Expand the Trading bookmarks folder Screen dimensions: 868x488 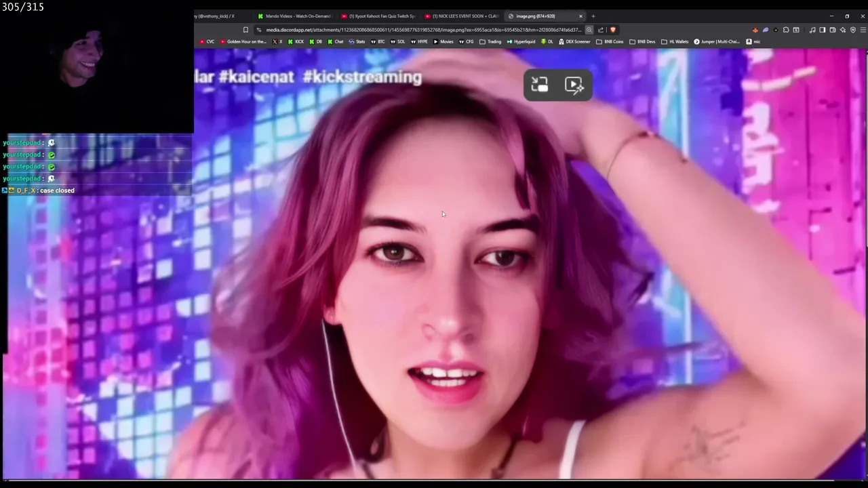[x=490, y=41]
